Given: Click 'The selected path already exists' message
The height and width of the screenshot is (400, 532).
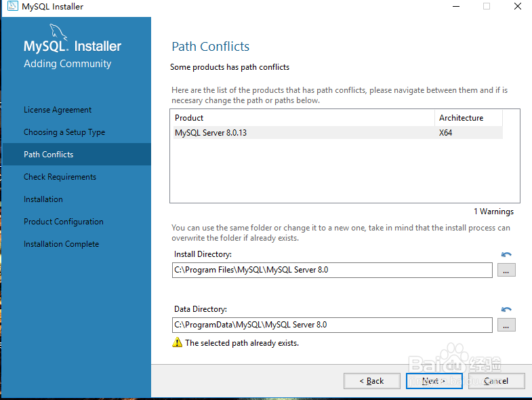Looking at the screenshot, I should (242, 343).
